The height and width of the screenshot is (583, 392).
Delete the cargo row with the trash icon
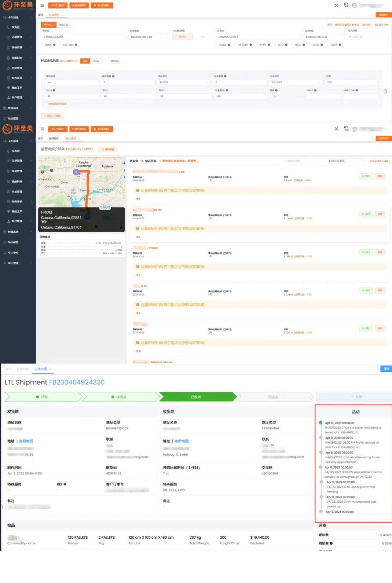[x=385, y=91]
